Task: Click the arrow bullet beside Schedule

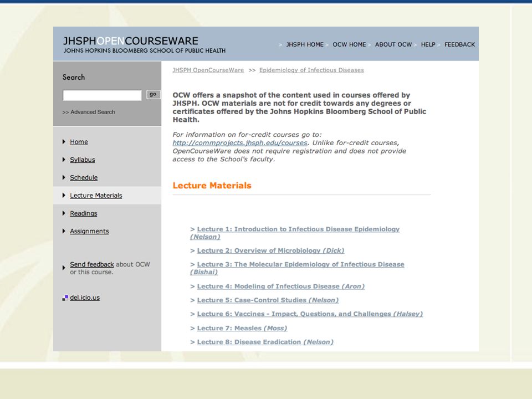Action: [x=64, y=177]
